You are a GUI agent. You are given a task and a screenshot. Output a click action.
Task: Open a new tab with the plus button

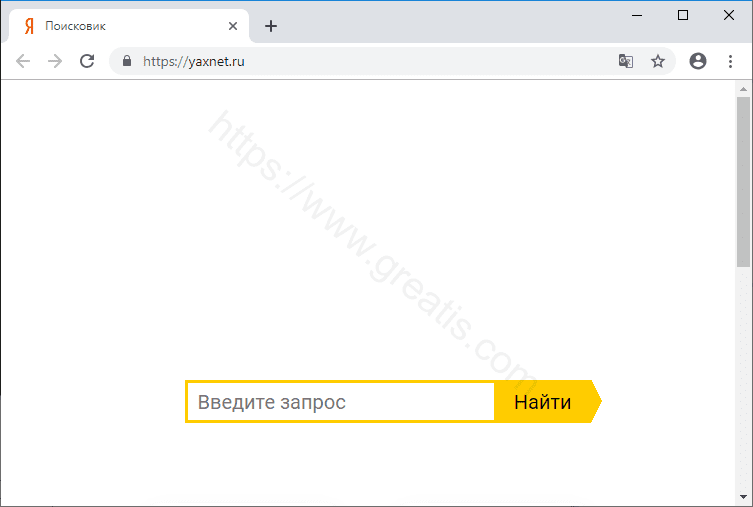pos(271,26)
